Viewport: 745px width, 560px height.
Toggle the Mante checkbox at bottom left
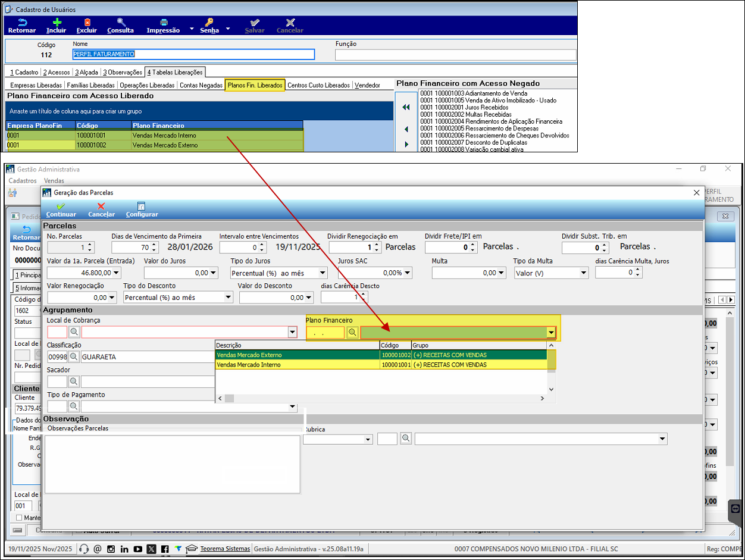pos(19,518)
